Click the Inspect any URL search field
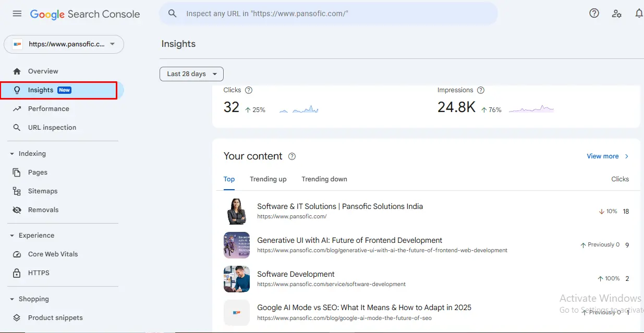Screen dimensions: 644x333 329,14
